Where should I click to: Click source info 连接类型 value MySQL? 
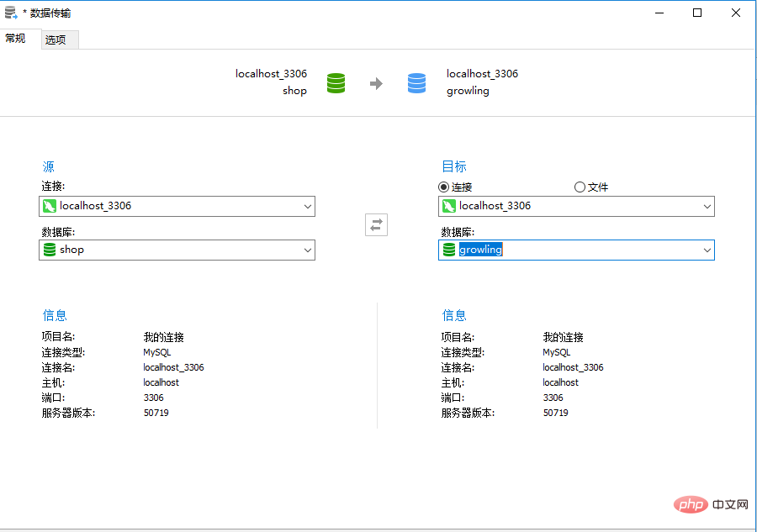[157, 353]
